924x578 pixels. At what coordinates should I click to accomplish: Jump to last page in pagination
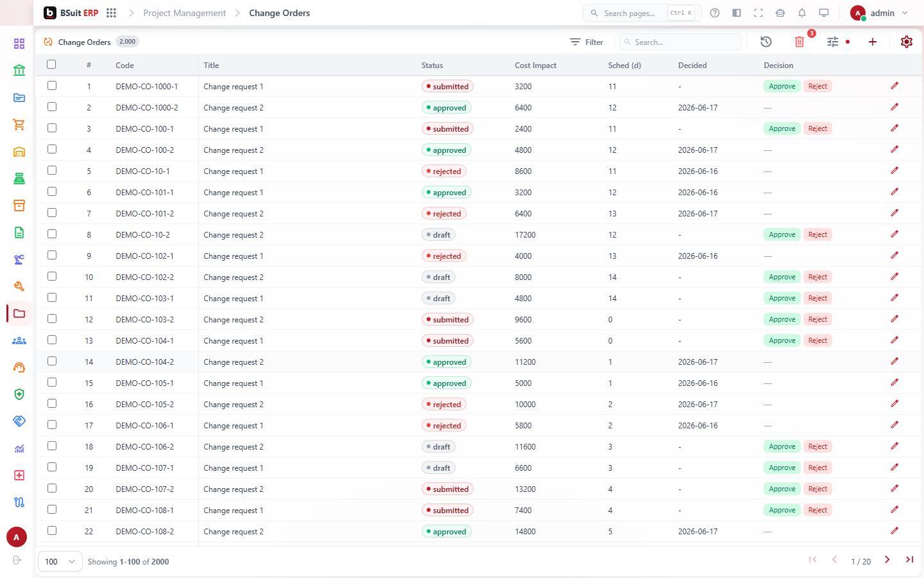click(909, 560)
